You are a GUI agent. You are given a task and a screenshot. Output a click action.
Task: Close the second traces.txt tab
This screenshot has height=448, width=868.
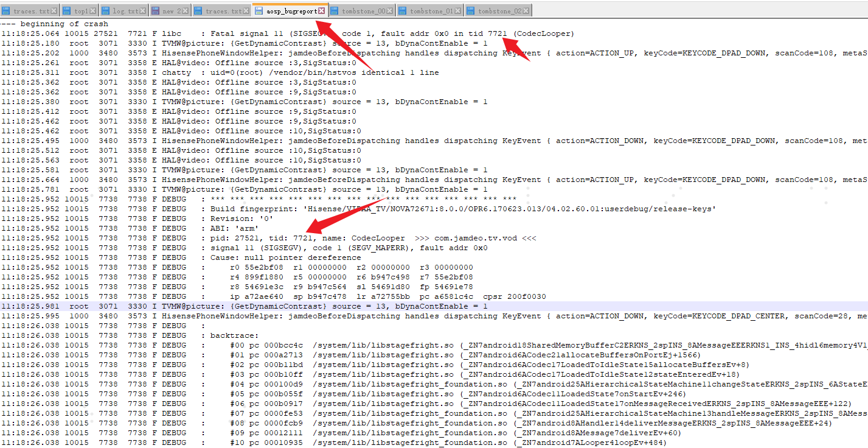click(245, 10)
